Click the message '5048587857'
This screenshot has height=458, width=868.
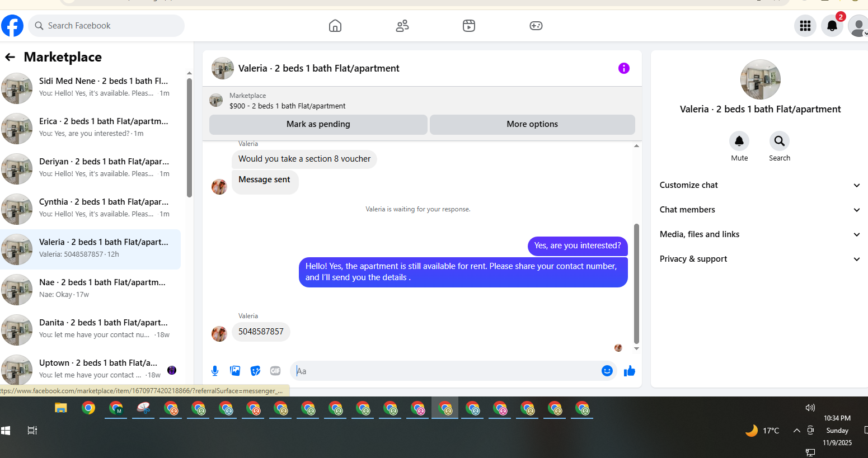pos(261,332)
